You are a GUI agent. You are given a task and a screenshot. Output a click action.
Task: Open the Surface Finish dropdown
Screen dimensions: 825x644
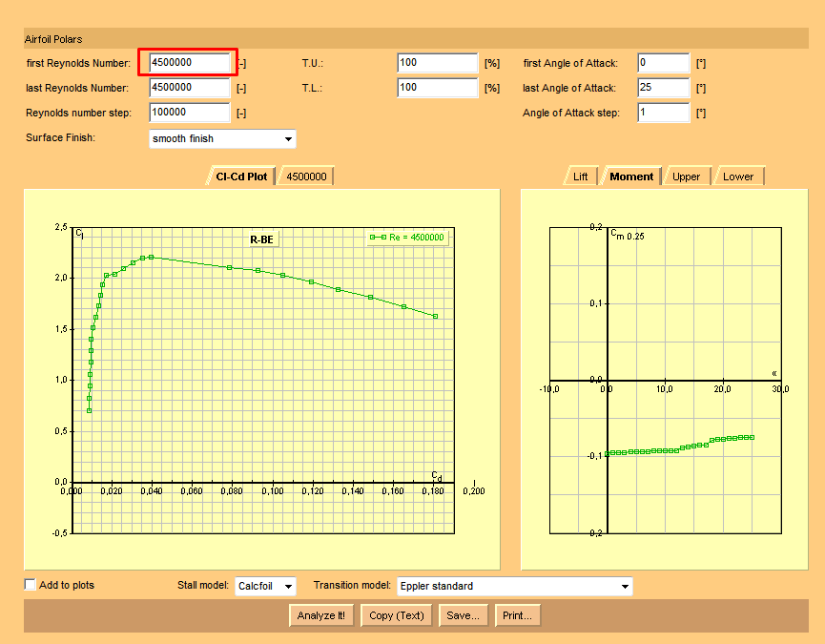click(x=222, y=138)
